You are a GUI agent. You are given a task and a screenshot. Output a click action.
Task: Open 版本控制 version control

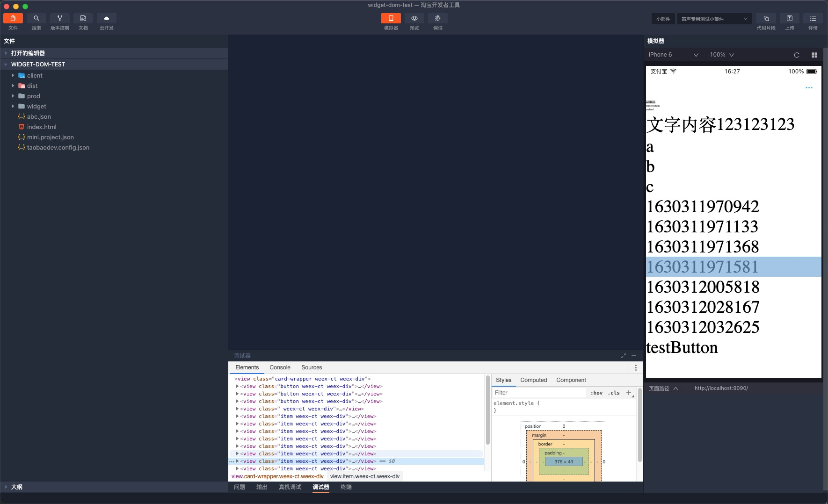click(x=60, y=18)
